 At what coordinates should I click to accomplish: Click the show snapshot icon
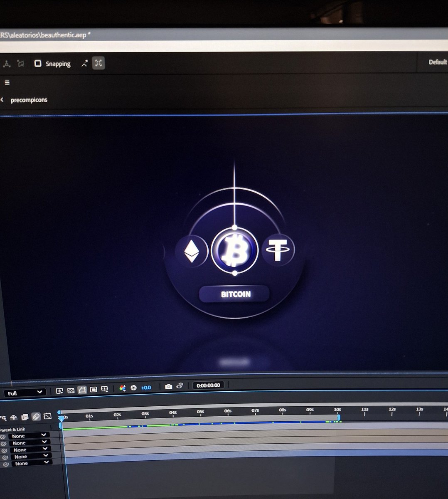(x=180, y=385)
